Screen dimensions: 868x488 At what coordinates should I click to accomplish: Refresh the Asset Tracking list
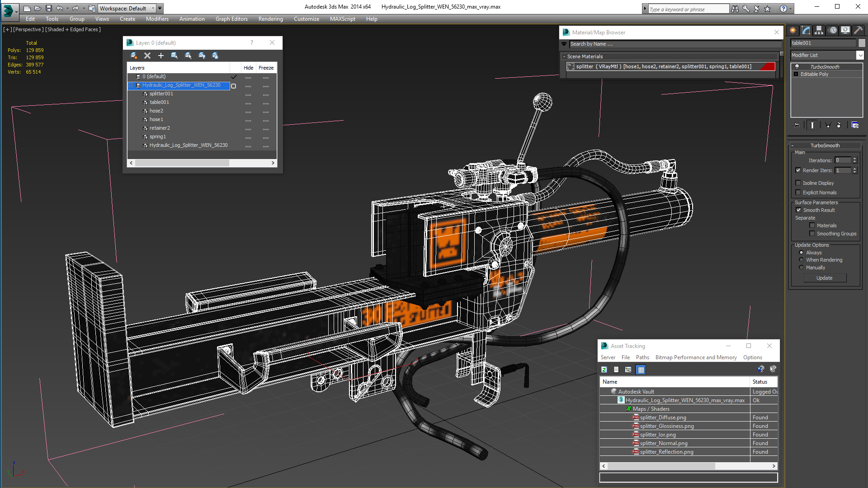tap(604, 370)
